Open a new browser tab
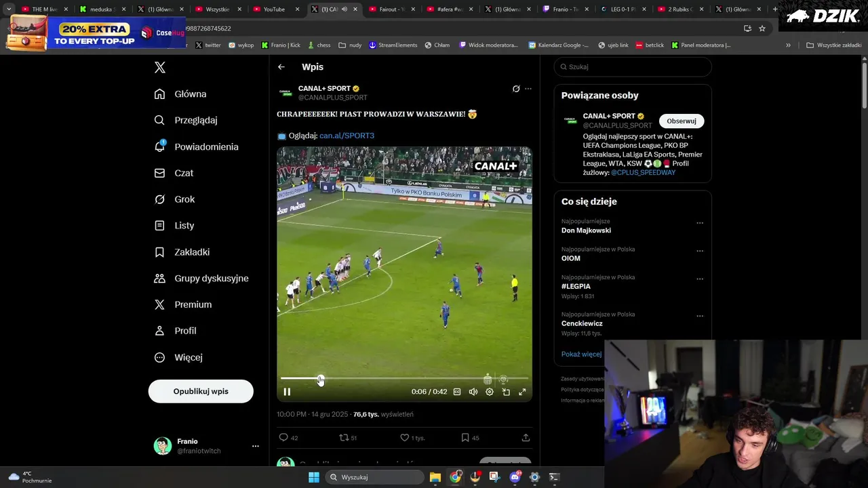The height and width of the screenshot is (488, 868). point(775,9)
